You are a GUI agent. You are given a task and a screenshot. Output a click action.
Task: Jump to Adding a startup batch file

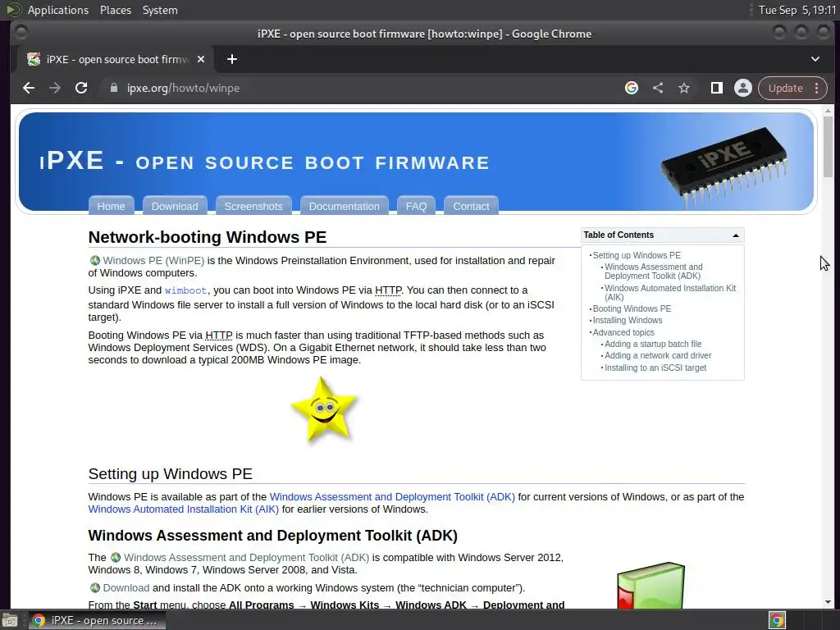tap(653, 344)
